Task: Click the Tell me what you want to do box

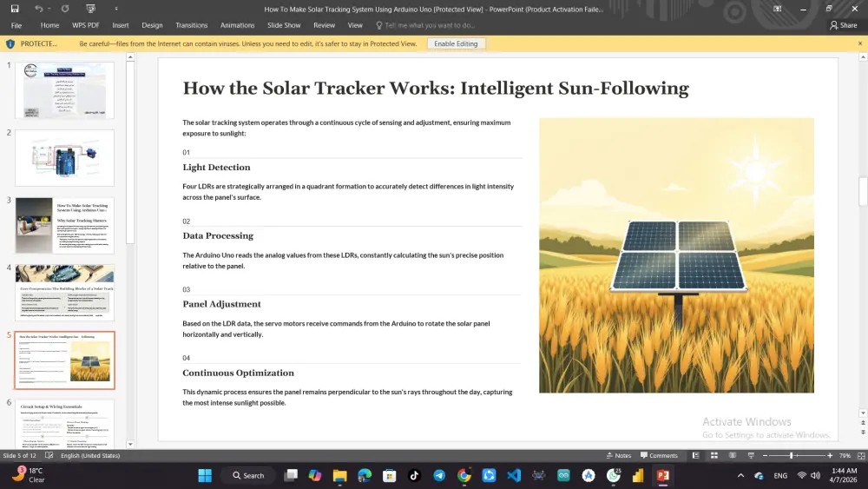Action: (x=425, y=25)
